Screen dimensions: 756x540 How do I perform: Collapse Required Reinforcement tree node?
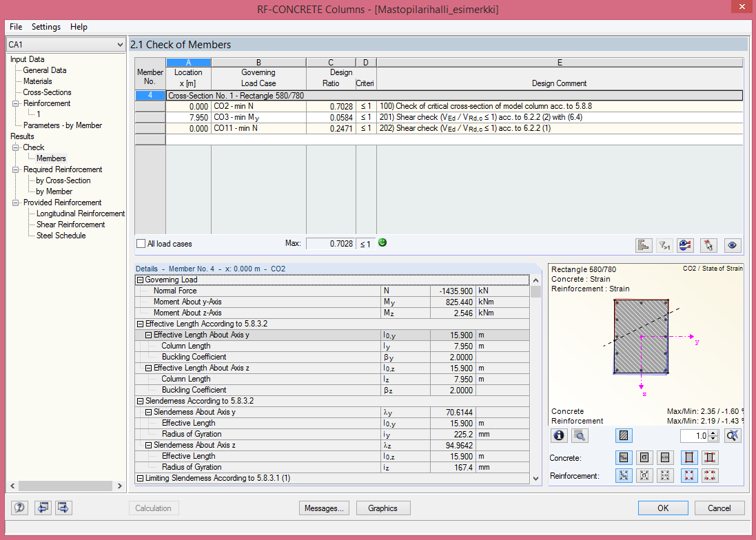coord(15,169)
